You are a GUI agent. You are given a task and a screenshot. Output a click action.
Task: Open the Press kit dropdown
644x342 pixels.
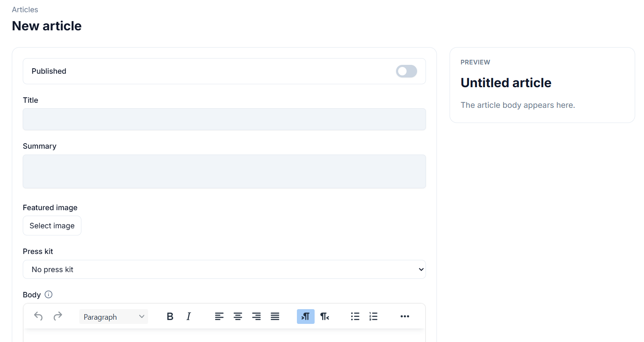[224, 270]
